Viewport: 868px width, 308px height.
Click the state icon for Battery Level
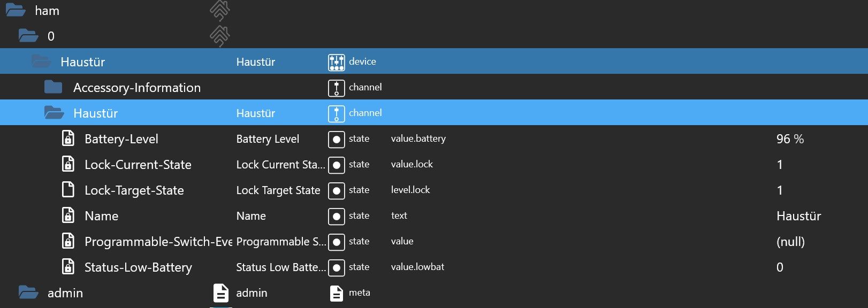(336, 140)
